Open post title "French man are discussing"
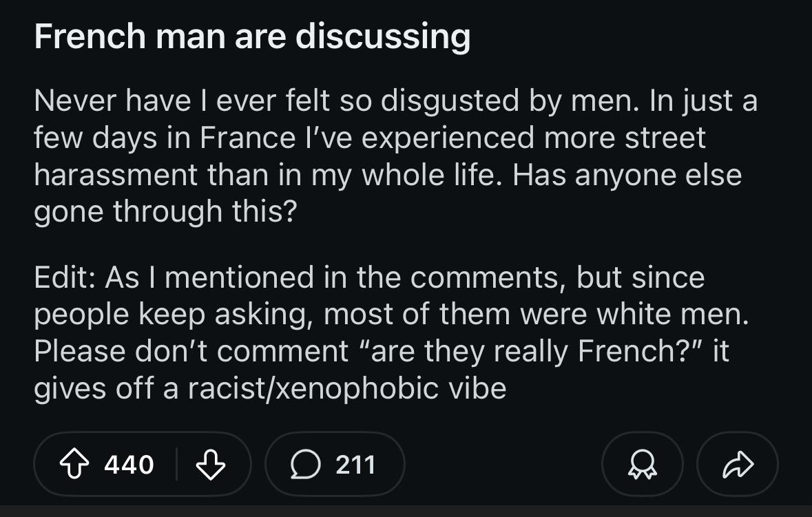Image resolution: width=812 pixels, height=517 pixels. (251, 36)
